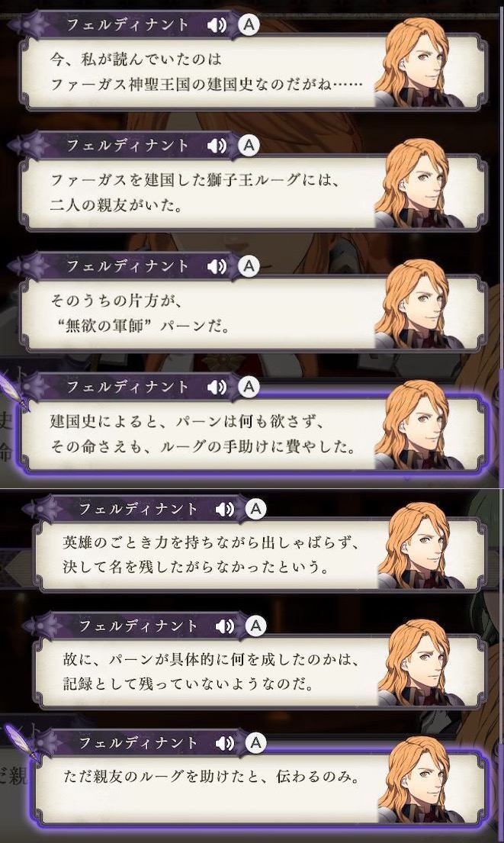The image size is (504, 843).
Task: Click speaker icon on 二人の親友がいた entry
Action: pyautogui.click(x=217, y=145)
